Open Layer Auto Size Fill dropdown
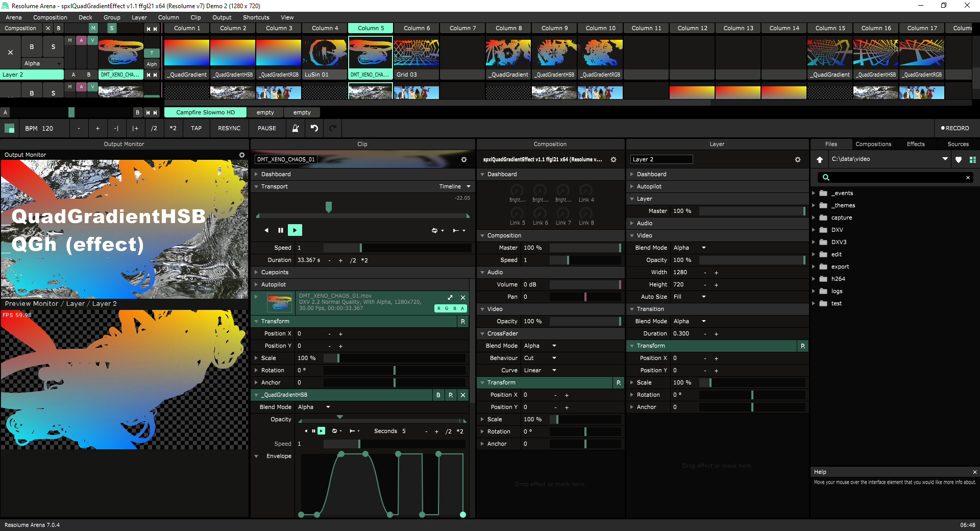This screenshot has width=980, height=531. pyautogui.click(x=690, y=297)
